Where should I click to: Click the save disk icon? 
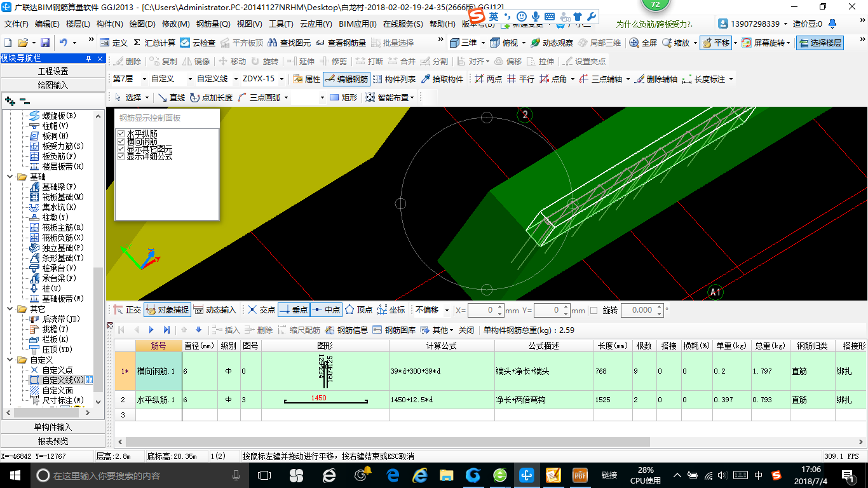pyautogui.click(x=45, y=43)
